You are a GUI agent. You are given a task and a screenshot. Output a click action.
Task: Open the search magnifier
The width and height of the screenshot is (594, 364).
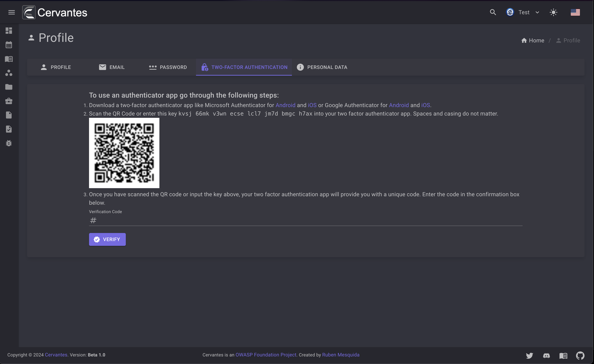point(493,12)
